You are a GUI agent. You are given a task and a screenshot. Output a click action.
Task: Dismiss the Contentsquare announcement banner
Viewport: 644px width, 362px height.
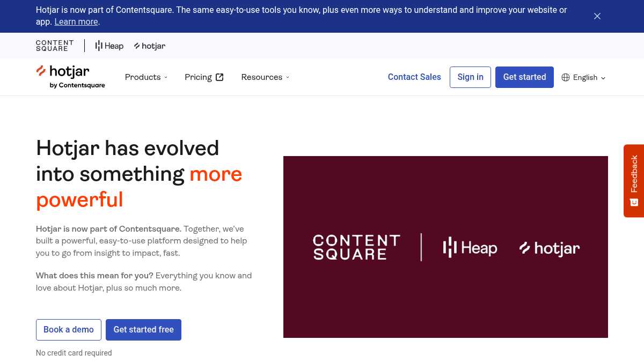[x=597, y=16]
